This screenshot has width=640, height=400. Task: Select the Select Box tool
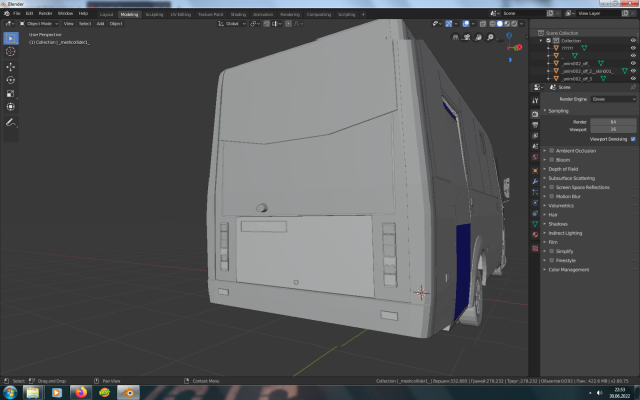coord(11,38)
